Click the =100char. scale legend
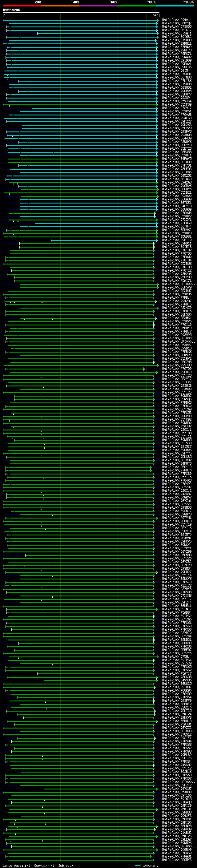This screenshot has width=197, height=868. click(x=147, y=865)
